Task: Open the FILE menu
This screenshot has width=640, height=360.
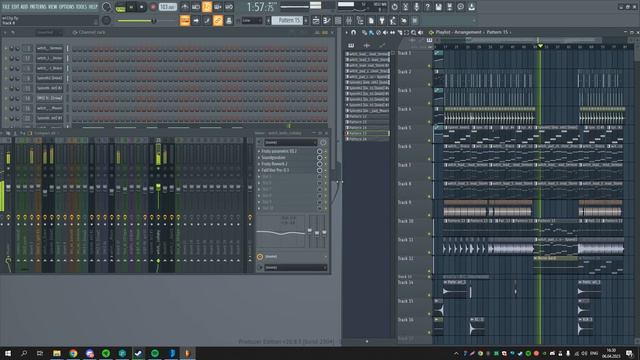Action: (7, 7)
